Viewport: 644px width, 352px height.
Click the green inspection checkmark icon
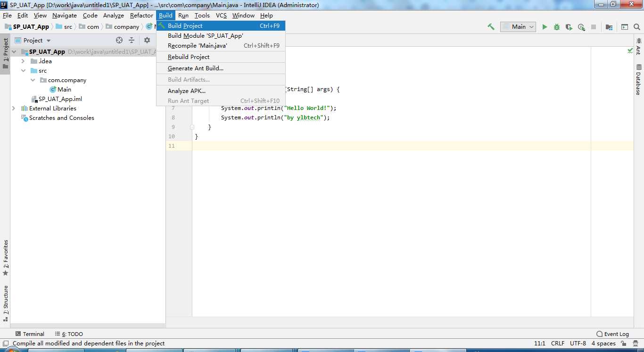[630, 50]
